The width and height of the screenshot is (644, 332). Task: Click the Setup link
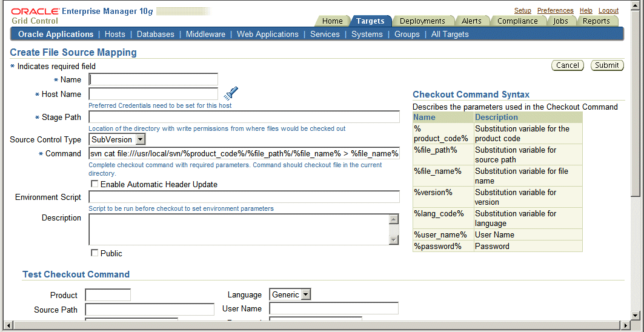click(523, 11)
